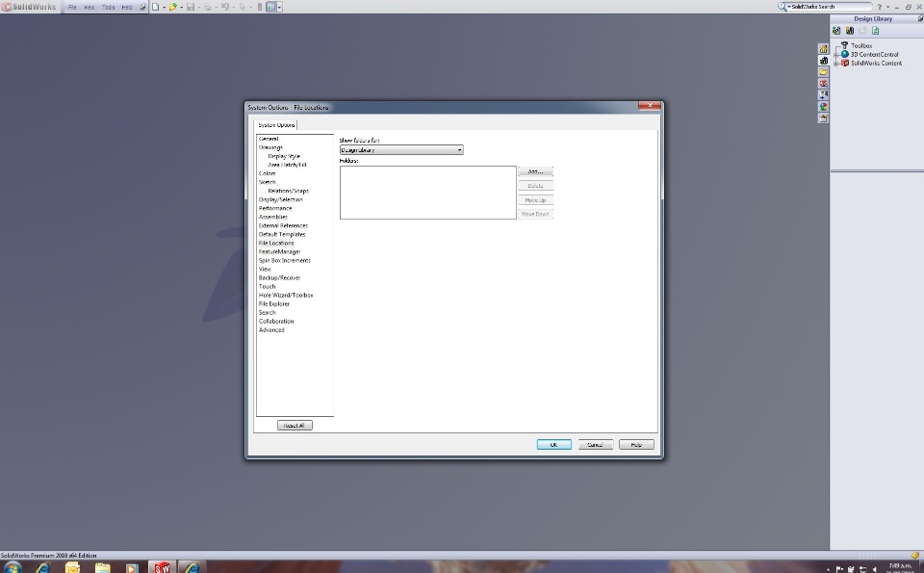Click the SolidWorks logo
Screen dimensions: 924x573
pyautogui.click(x=28, y=7)
